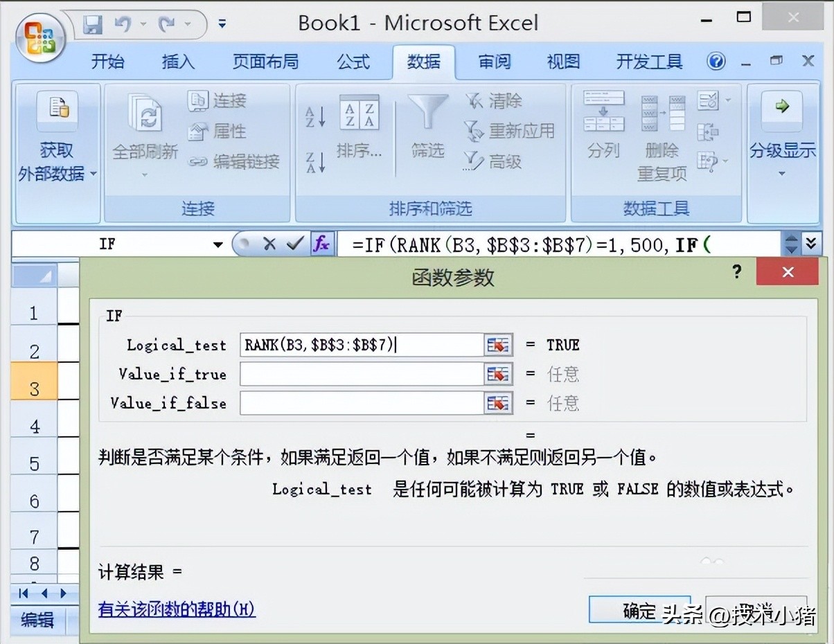Open Excel help question mark icon
834x644 pixels.
(x=716, y=62)
